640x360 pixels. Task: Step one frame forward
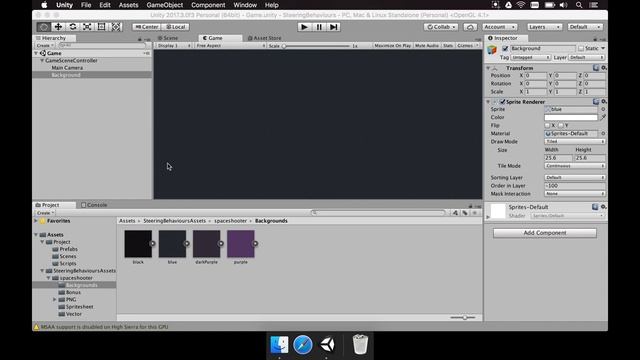pos(333,27)
